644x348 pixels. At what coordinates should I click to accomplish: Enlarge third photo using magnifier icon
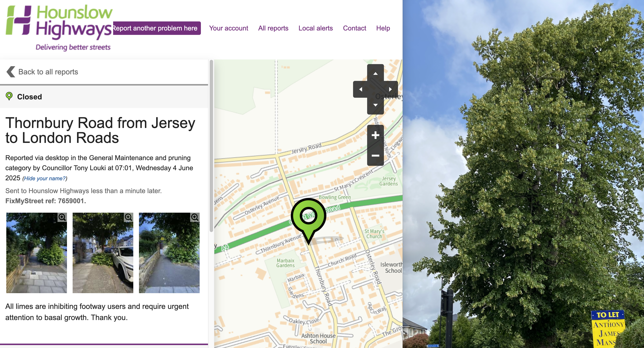click(195, 217)
